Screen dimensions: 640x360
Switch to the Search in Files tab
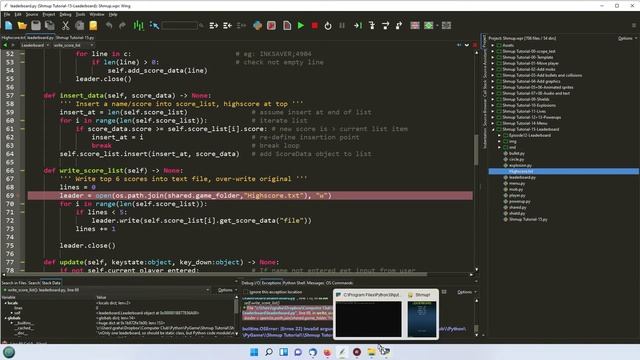[x=14, y=283]
